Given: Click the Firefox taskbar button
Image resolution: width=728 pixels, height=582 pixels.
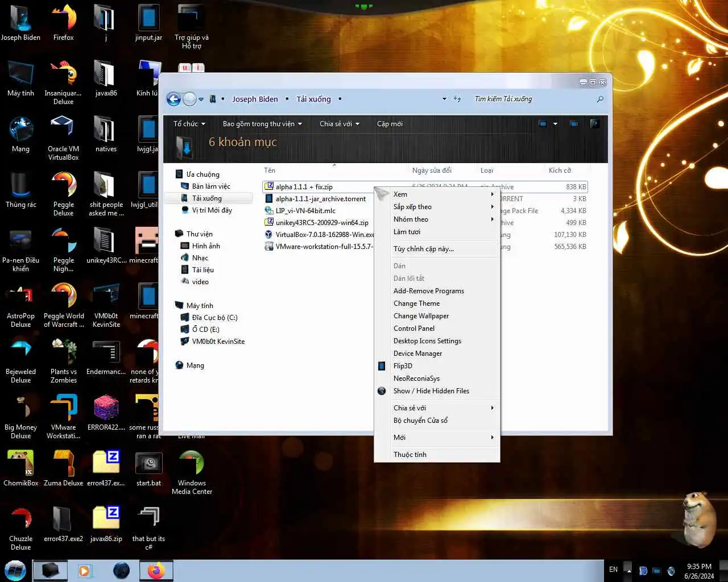Looking at the screenshot, I should coord(156,570).
